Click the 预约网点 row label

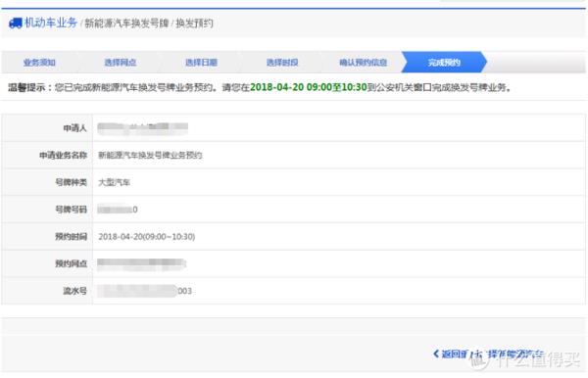(71, 263)
